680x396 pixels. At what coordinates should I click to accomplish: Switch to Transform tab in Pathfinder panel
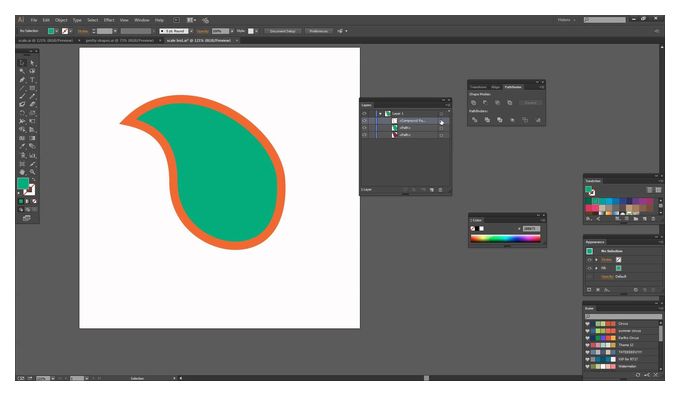coord(478,87)
